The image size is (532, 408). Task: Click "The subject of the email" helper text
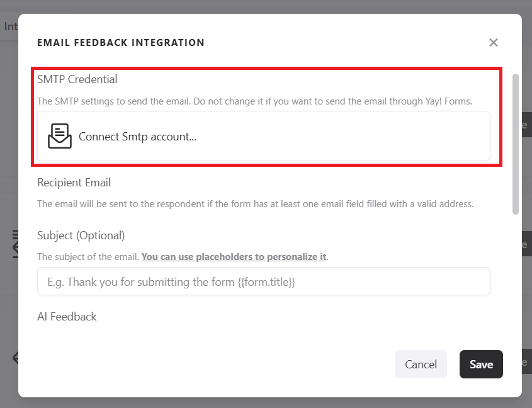[x=88, y=257]
